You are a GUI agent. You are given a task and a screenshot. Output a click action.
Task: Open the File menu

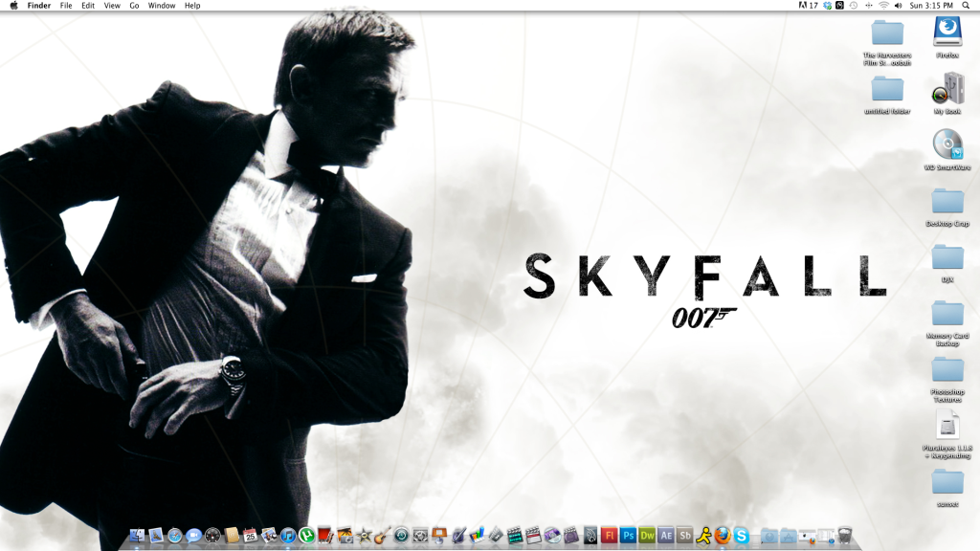66,6
